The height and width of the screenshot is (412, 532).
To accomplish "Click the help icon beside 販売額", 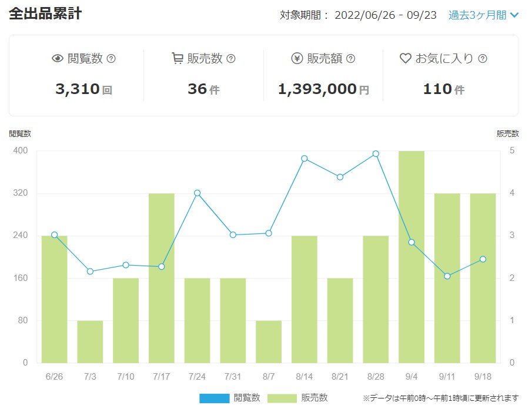I will pyautogui.click(x=350, y=59).
